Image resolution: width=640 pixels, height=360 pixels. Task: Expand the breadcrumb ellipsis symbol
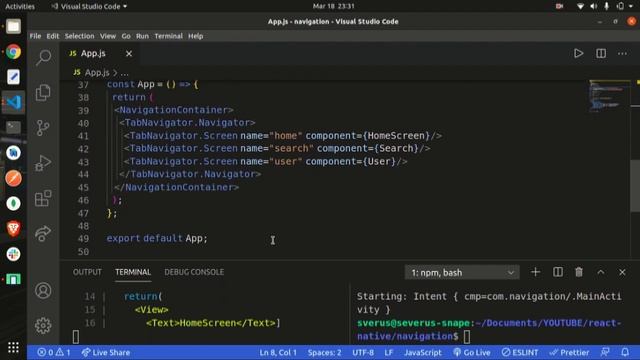[x=124, y=73]
